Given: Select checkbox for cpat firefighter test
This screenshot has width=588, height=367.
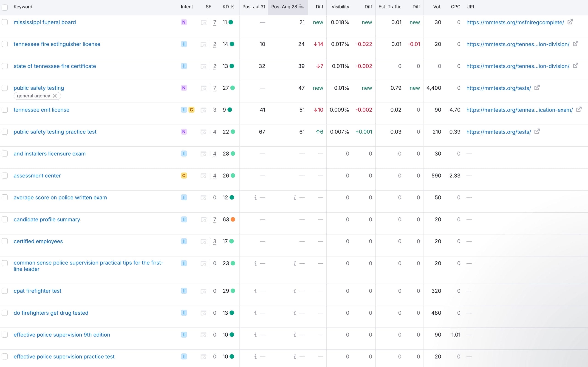Looking at the screenshot, I should coord(5,291).
